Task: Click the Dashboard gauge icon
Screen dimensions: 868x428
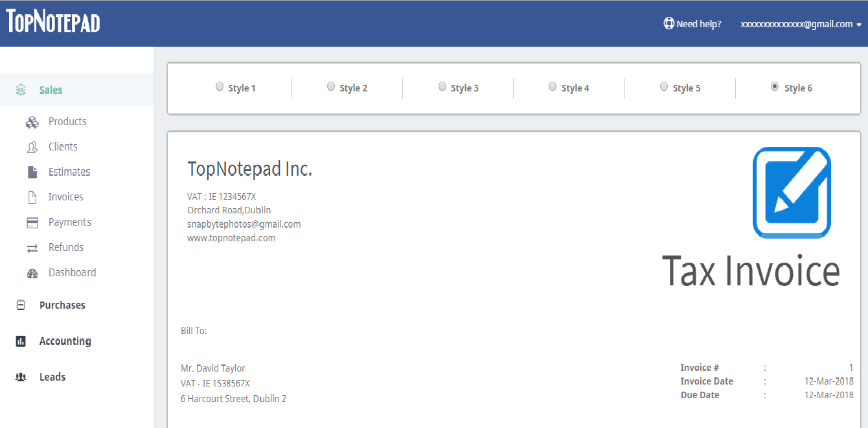Action: 32,273
